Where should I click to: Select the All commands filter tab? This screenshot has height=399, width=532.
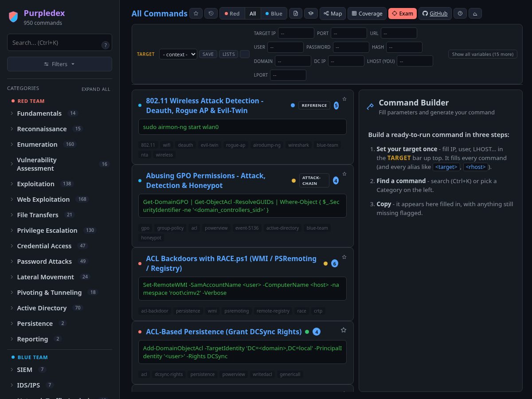pos(253,13)
